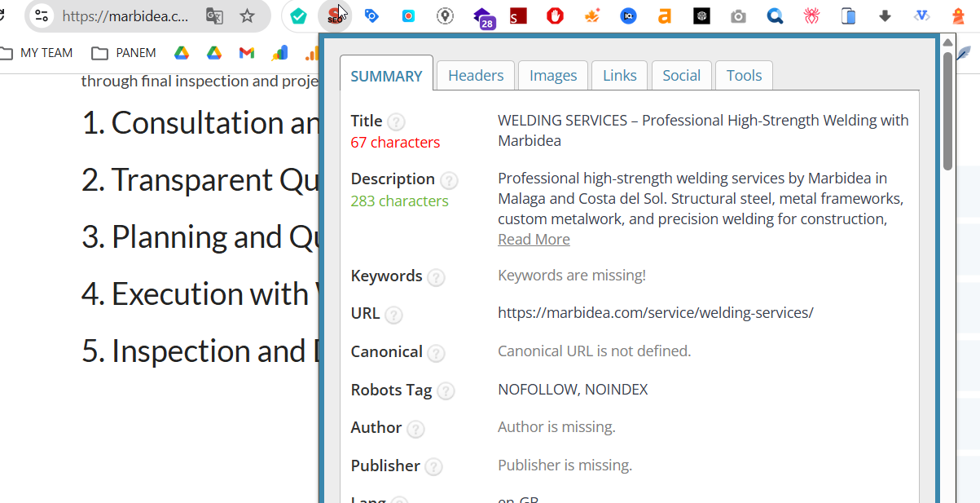
Task: Click the help icon next to Keywords
Action: point(437,277)
